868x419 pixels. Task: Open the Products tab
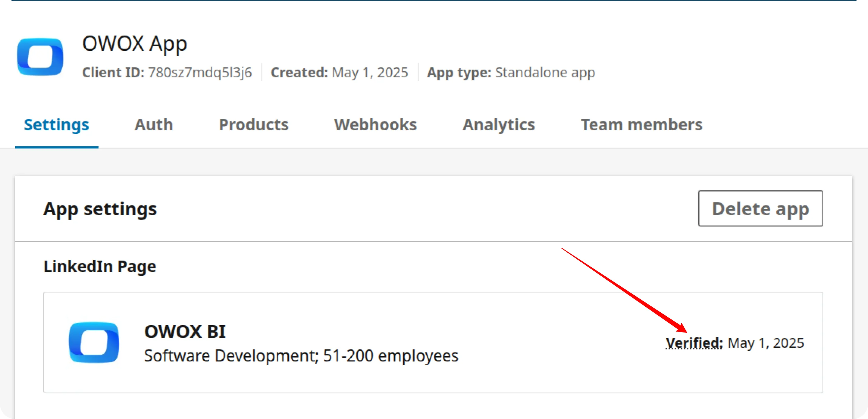point(254,124)
